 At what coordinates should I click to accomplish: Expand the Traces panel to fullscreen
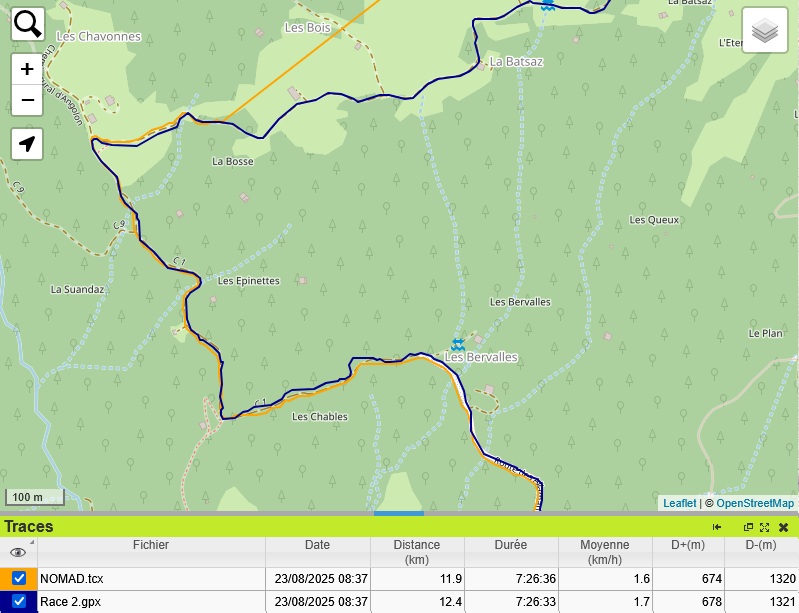pos(765,527)
